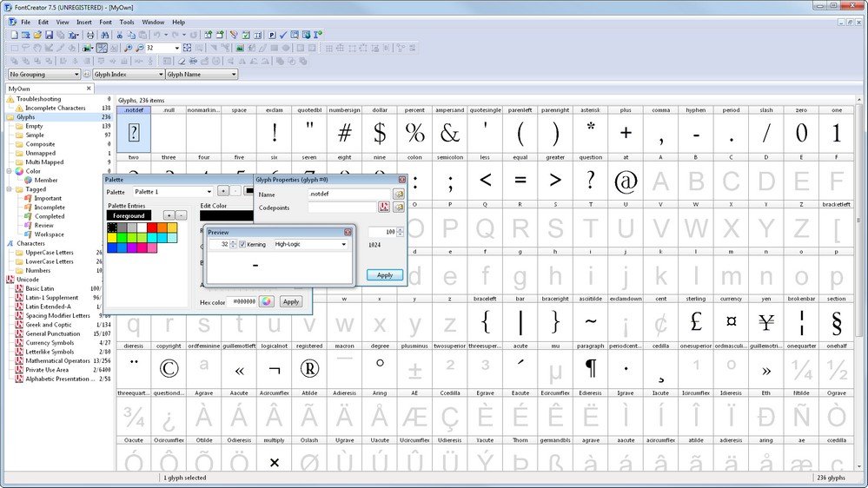The width and height of the screenshot is (868, 488).
Task: Click the FontCreator app icon in menu bar
Action: pos(12,22)
